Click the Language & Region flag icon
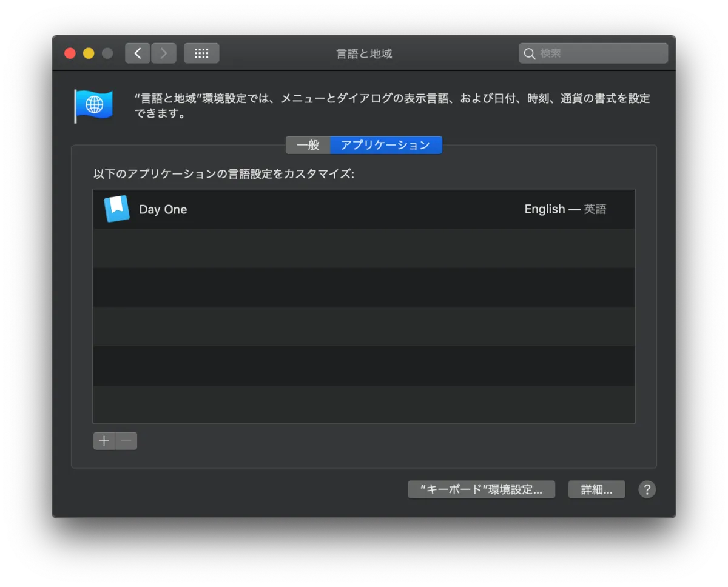Viewport: 728px width, 587px height. [x=93, y=104]
